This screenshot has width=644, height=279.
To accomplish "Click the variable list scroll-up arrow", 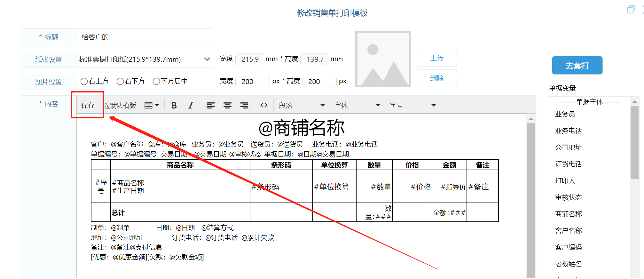I will click(x=634, y=102).
